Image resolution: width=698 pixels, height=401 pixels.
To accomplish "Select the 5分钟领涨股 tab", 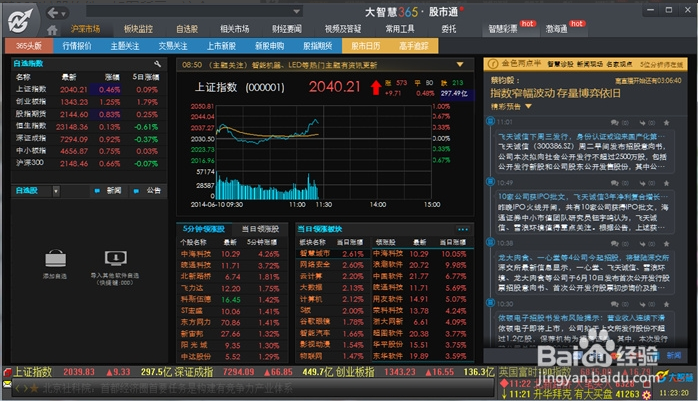I will pyautogui.click(x=203, y=229).
